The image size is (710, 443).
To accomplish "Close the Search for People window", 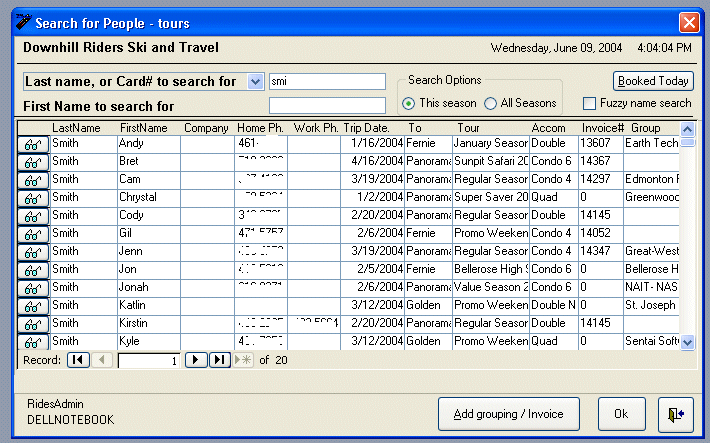I will pos(689,22).
